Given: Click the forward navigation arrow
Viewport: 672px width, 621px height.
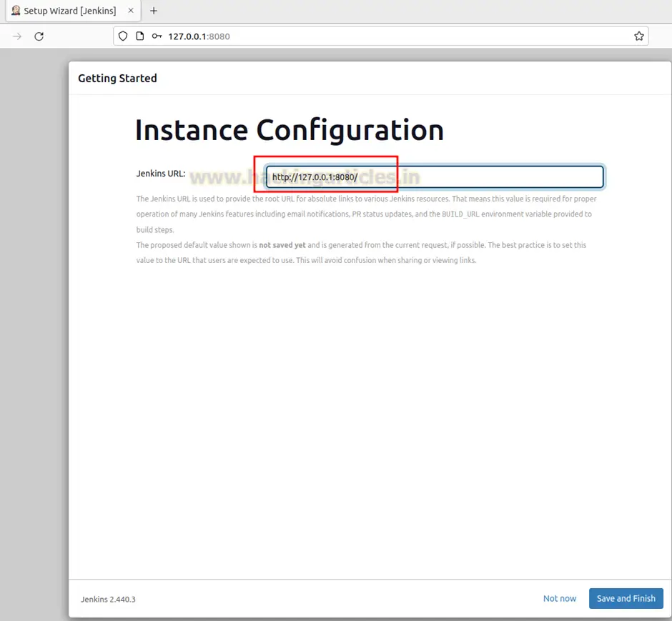Looking at the screenshot, I should point(17,36).
